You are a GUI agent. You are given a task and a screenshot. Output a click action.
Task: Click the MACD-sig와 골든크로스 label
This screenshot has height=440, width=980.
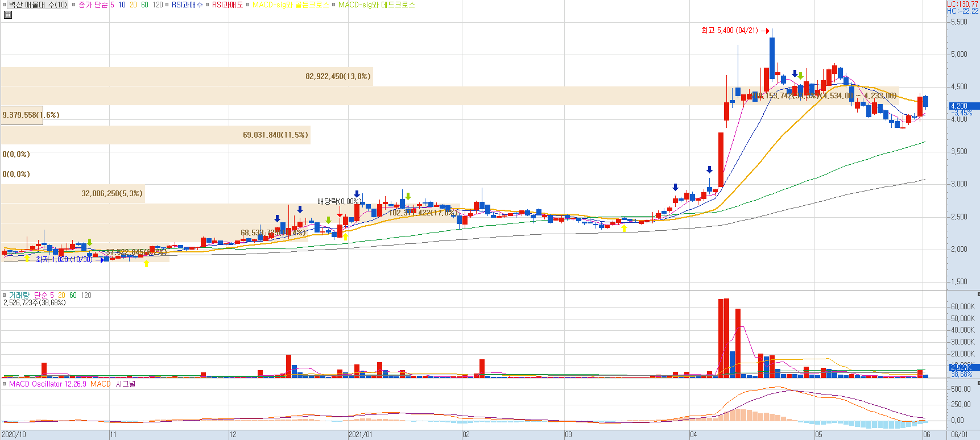(291, 5)
